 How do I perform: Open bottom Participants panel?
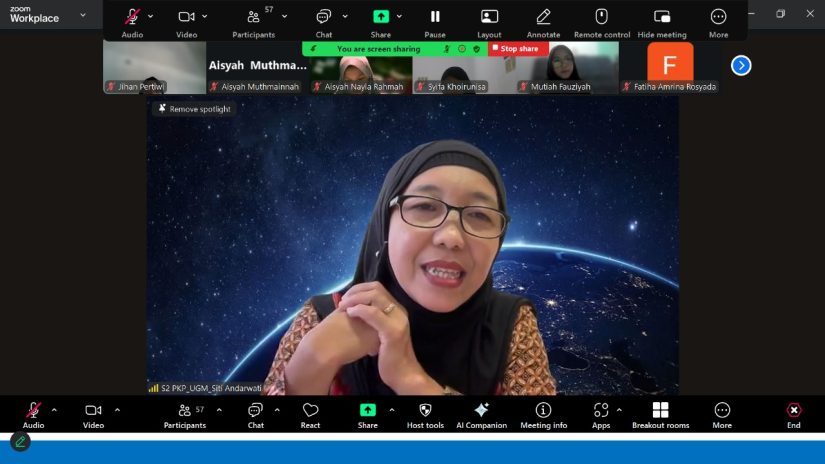185,415
